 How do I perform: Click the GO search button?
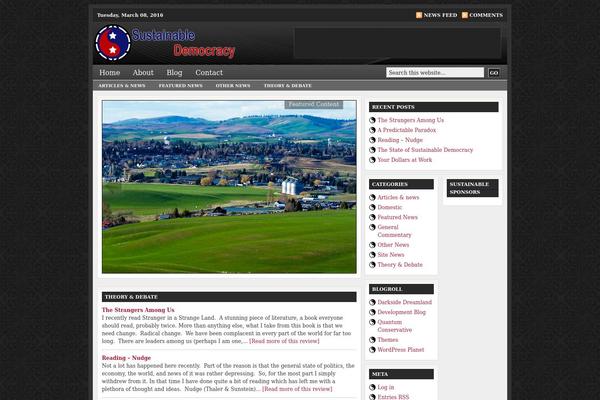tap(494, 73)
